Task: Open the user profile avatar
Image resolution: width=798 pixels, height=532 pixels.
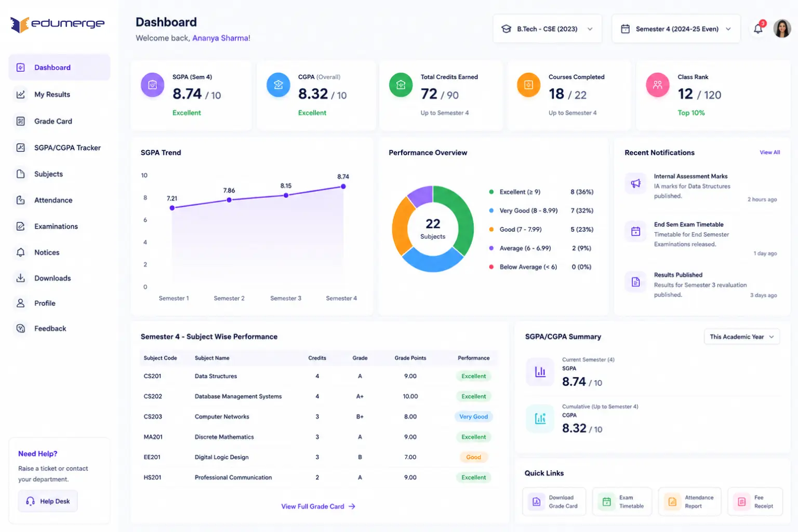Action: (782, 29)
